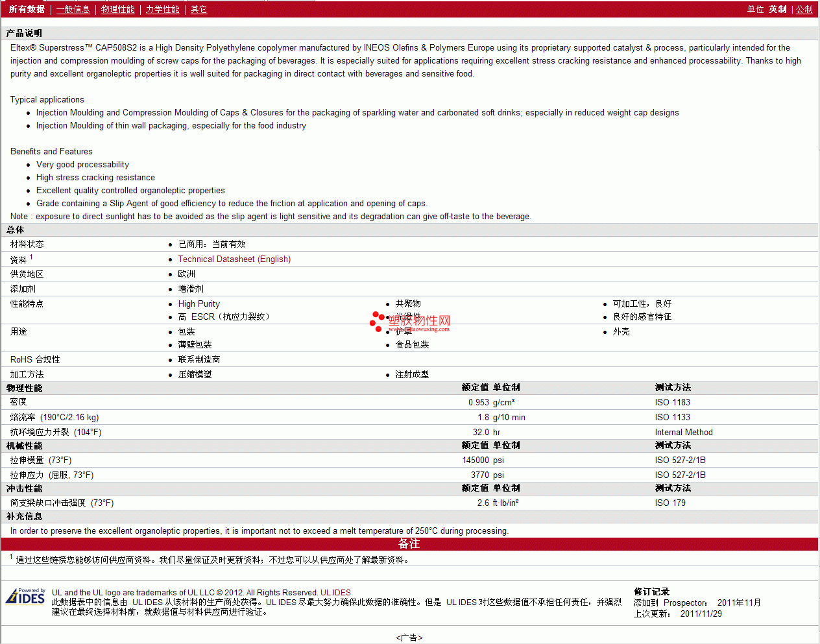Image resolution: width=820 pixels, height=644 pixels.
Task: Select the 所有数据 tab
Action: pyautogui.click(x=27, y=9)
